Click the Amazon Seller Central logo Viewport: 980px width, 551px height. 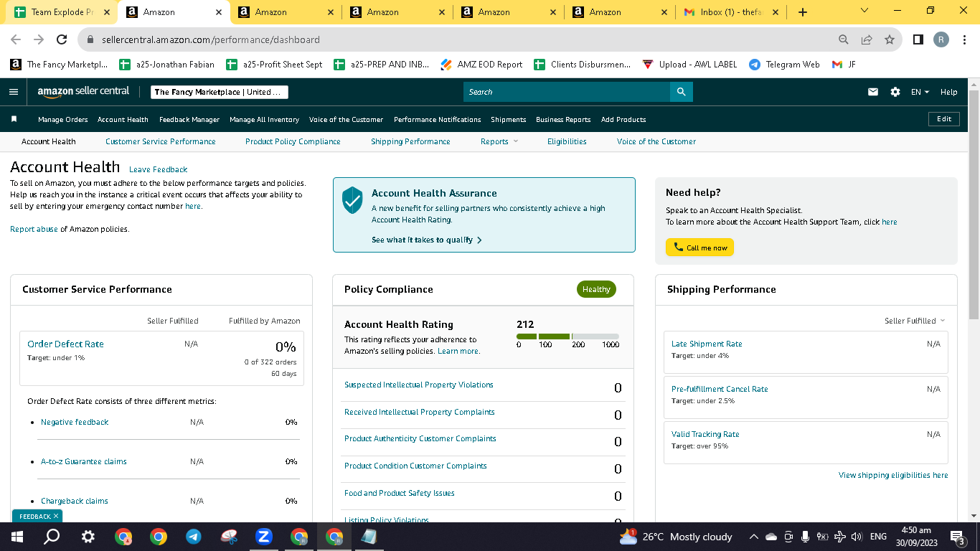pyautogui.click(x=83, y=92)
